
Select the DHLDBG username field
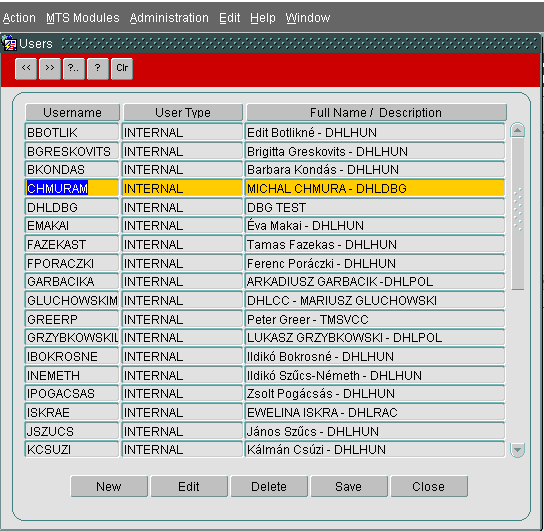point(72,207)
